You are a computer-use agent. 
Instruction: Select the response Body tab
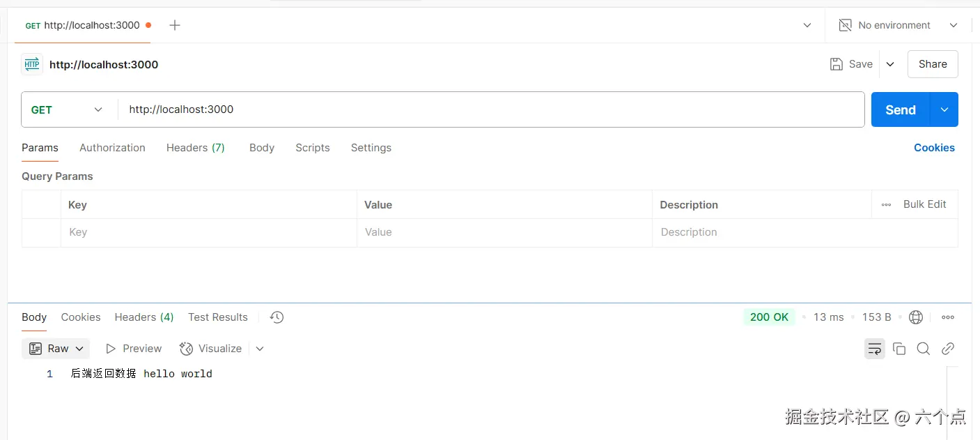[x=34, y=317]
